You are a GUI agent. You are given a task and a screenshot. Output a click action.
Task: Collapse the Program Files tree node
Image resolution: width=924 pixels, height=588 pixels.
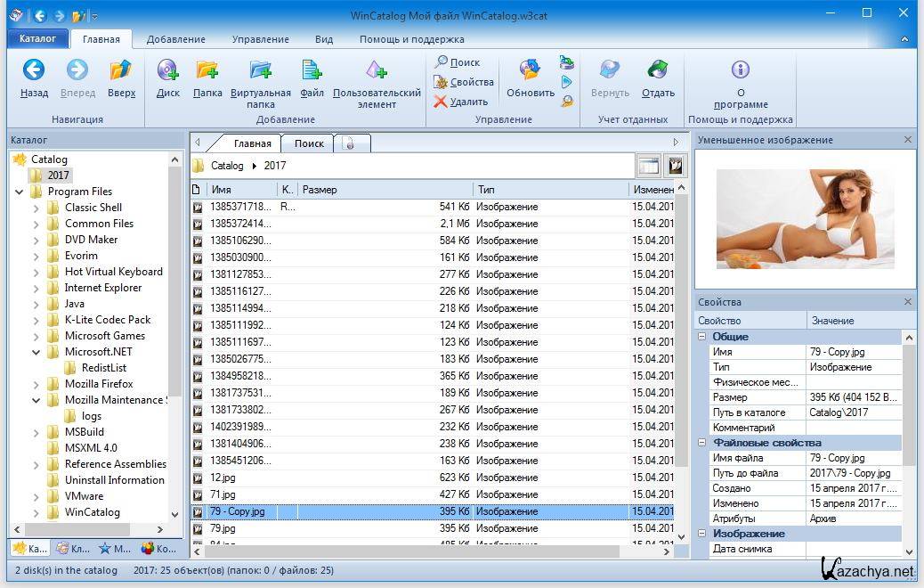[x=20, y=192]
